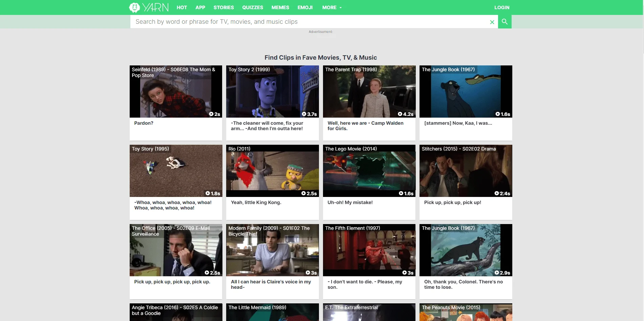Click the play icon on The Fifth Element clip
This screenshot has height=321, width=644.
[x=405, y=273]
